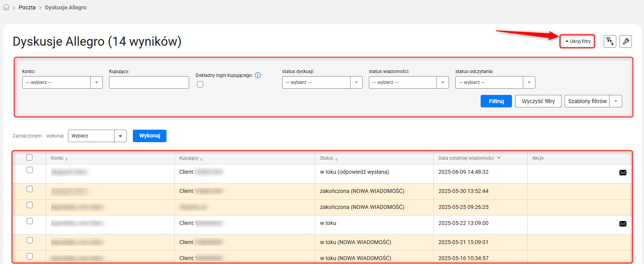Viewport: 644px width, 264px height.
Task: Open the Wybierz bulk action dropdown
Action: [x=97, y=136]
